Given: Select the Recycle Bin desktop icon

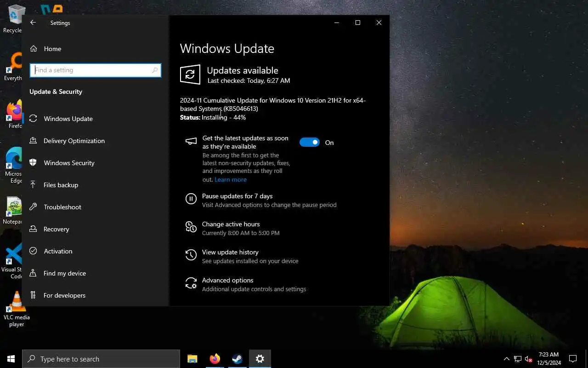Looking at the screenshot, I should [x=14, y=19].
